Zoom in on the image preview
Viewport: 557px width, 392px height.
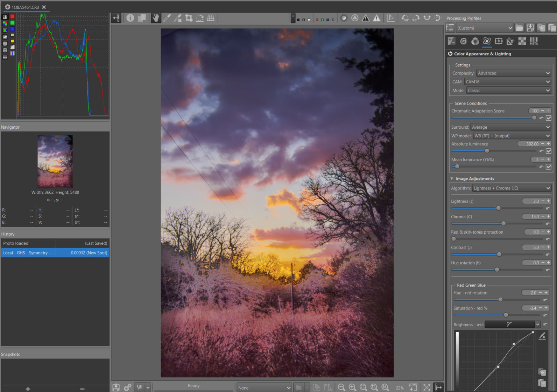[x=352, y=387]
